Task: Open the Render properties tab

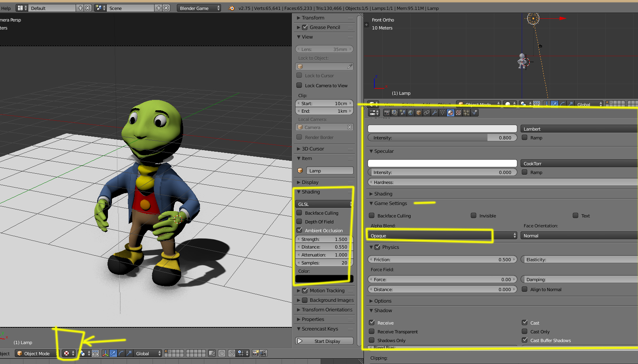Action: coord(387,113)
